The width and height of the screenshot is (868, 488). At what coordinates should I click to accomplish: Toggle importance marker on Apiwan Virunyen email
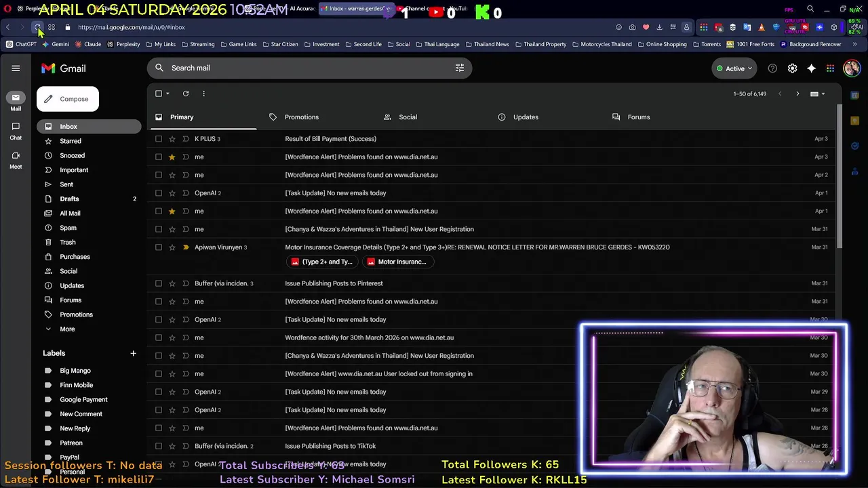coord(185,247)
